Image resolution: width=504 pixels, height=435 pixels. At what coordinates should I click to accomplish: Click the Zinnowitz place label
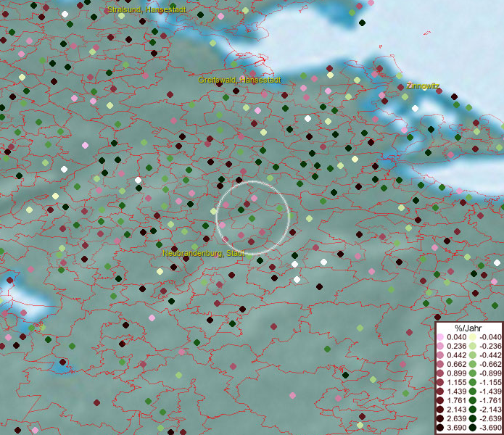click(423, 85)
